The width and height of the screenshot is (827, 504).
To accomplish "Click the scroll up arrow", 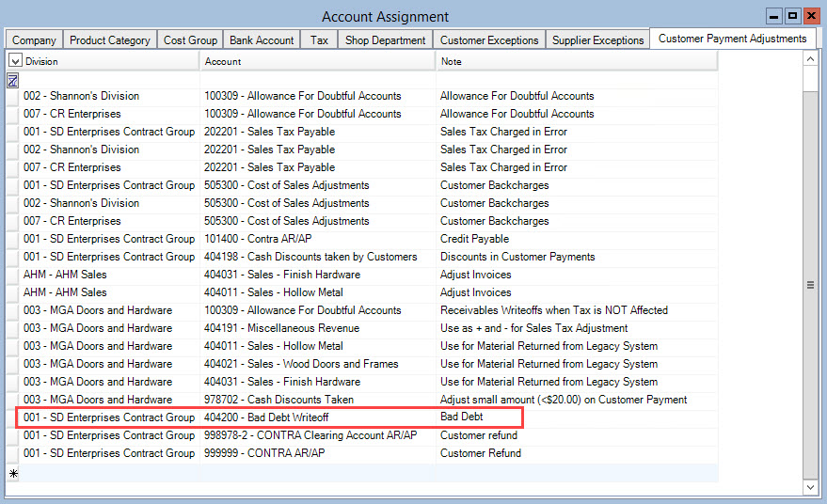I will 811,58.
